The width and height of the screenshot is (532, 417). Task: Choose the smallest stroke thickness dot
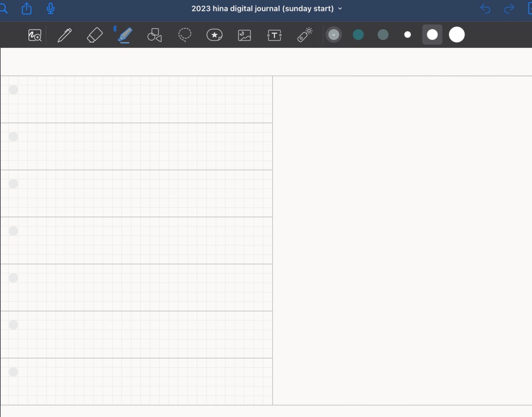click(407, 35)
